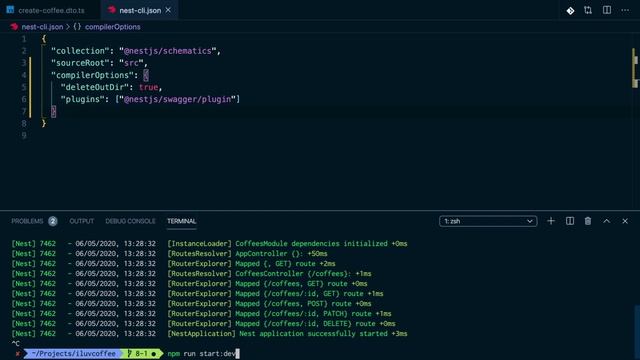The height and width of the screenshot is (360, 640).
Task: Click the braces symbol icon in the breadcrumb
Action: (x=77, y=27)
